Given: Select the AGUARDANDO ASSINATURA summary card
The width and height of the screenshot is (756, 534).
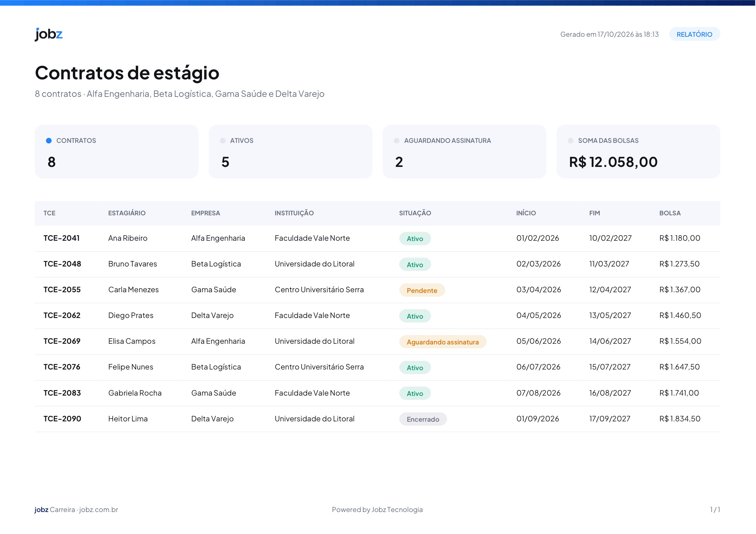Looking at the screenshot, I should pos(464,151).
